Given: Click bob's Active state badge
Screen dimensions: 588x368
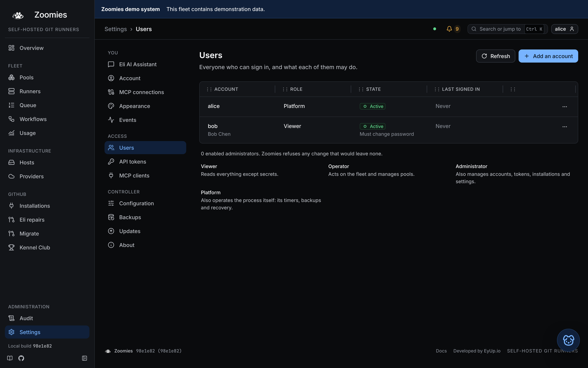Looking at the screenshot, I should [x=372, y=126].
